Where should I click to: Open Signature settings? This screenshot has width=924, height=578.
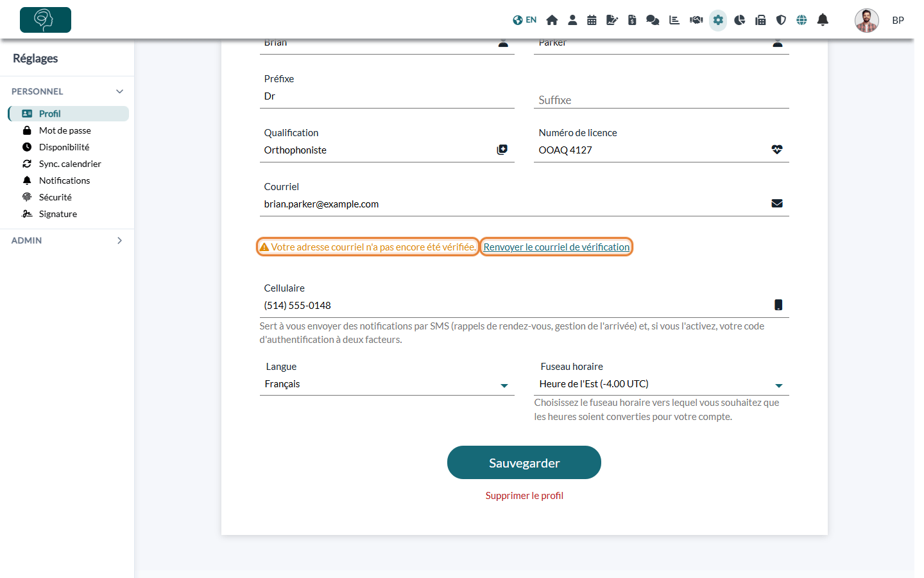[x=58, y=214]
